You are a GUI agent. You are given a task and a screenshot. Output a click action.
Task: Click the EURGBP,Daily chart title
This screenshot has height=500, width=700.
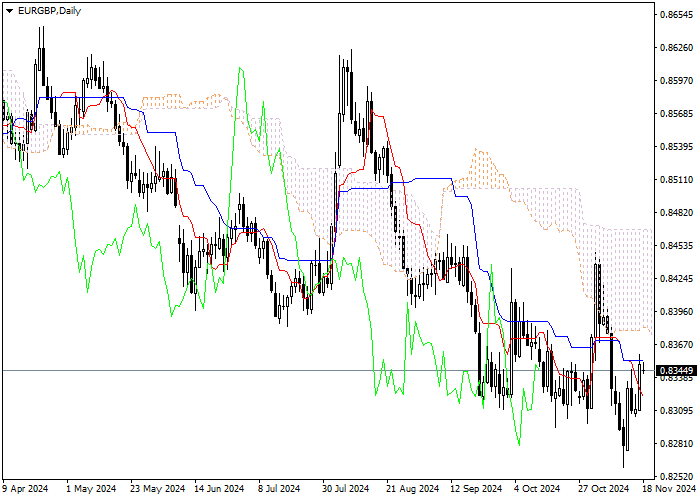click(49, 11)
